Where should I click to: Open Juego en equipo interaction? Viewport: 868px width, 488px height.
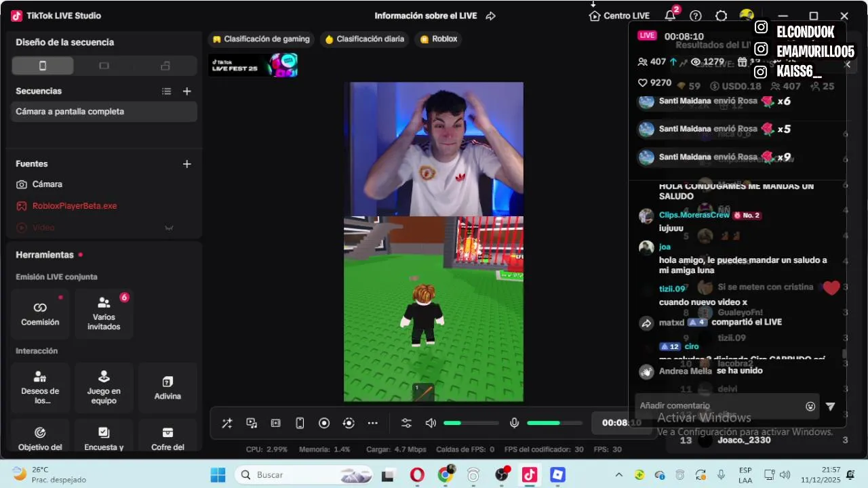(104, 388)
